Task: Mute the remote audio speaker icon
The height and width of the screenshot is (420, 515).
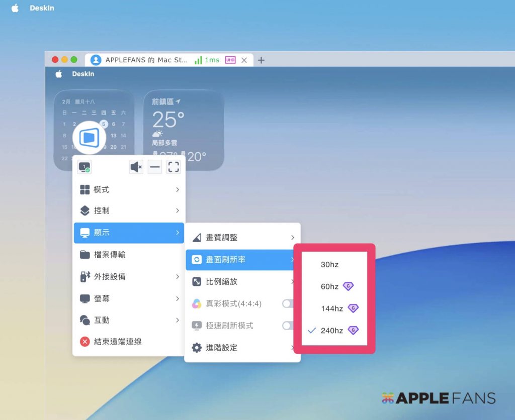Action: click(136, 167)
